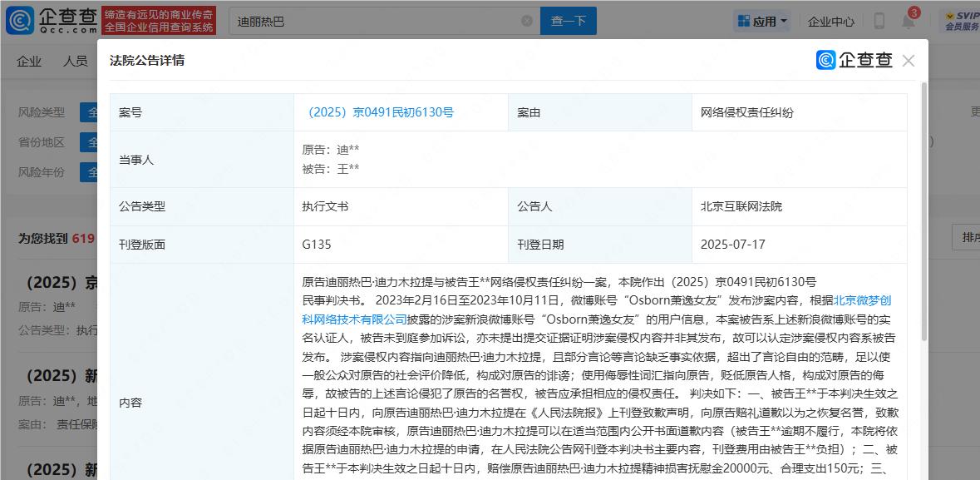The width and height of the screenshot is (980, 480).
Task: Click the mobile phone icon in header
Action: point(879,22)
